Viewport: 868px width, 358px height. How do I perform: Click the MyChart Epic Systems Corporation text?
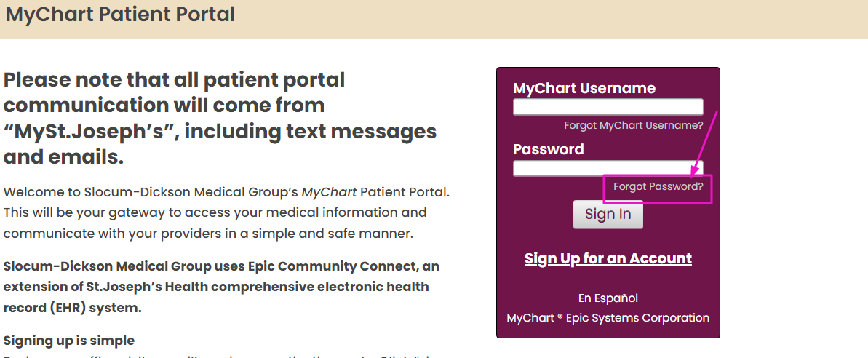point(608,318)
